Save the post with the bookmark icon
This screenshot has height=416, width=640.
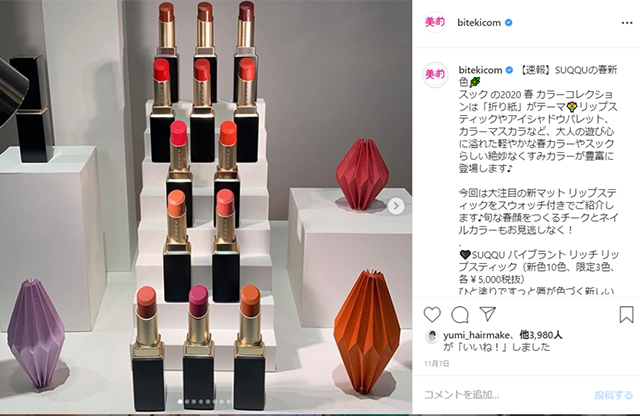pos(626,314)
